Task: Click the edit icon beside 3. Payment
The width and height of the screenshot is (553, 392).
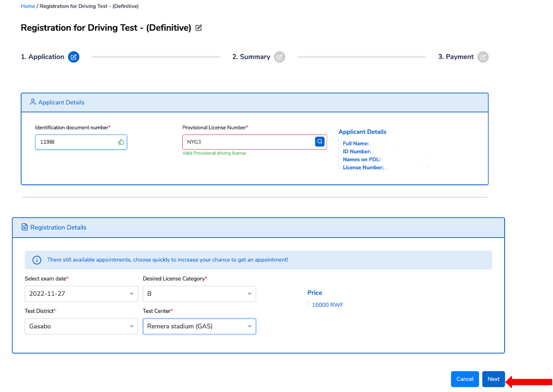Action: point(483,57)
